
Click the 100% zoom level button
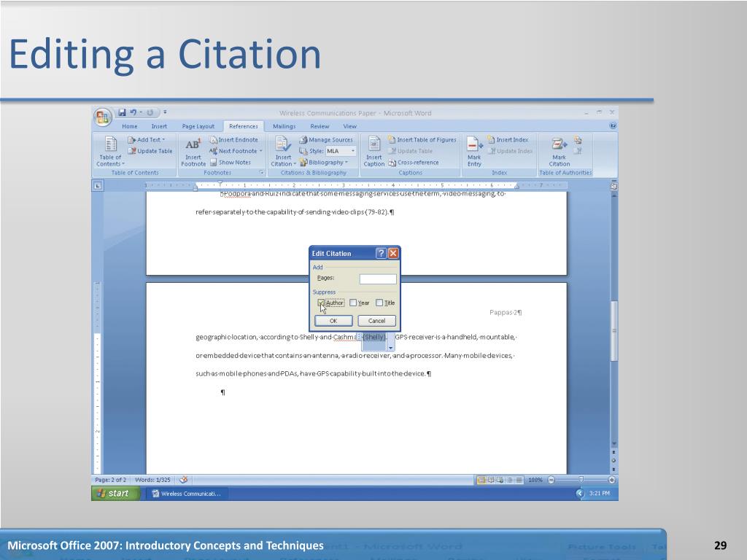(535, 480)
